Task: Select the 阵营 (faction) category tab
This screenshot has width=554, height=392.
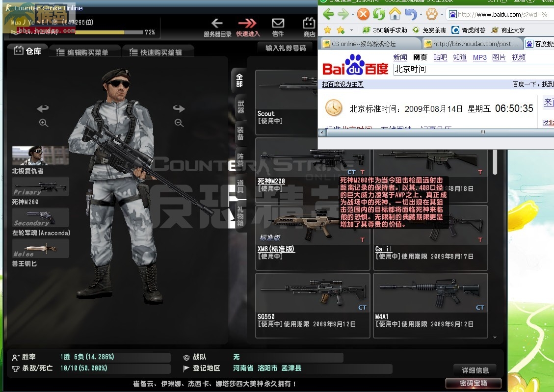Action: click(240, 160)
